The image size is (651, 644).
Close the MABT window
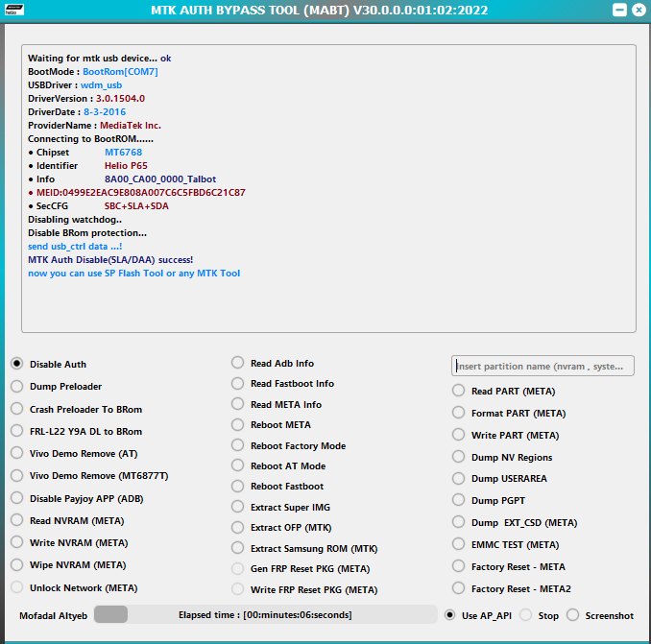click(x=639, y=10)
